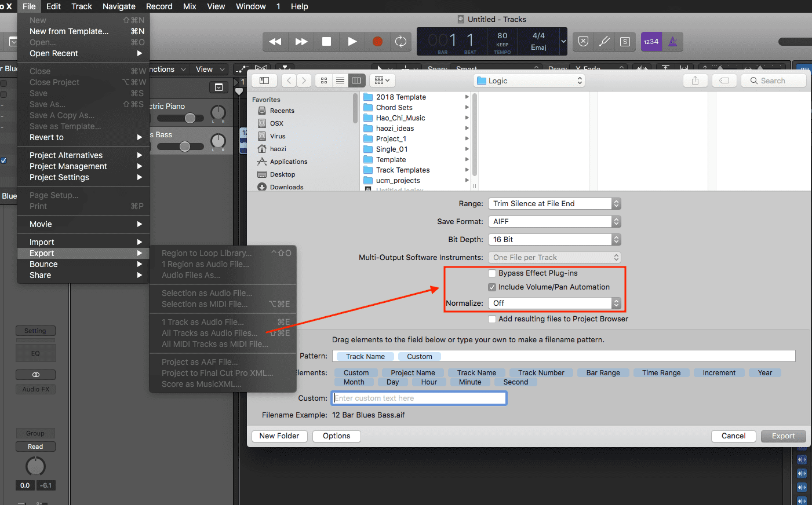Click the Cancel button
Screen dimensions: 812x505
(x=733, y=436)
